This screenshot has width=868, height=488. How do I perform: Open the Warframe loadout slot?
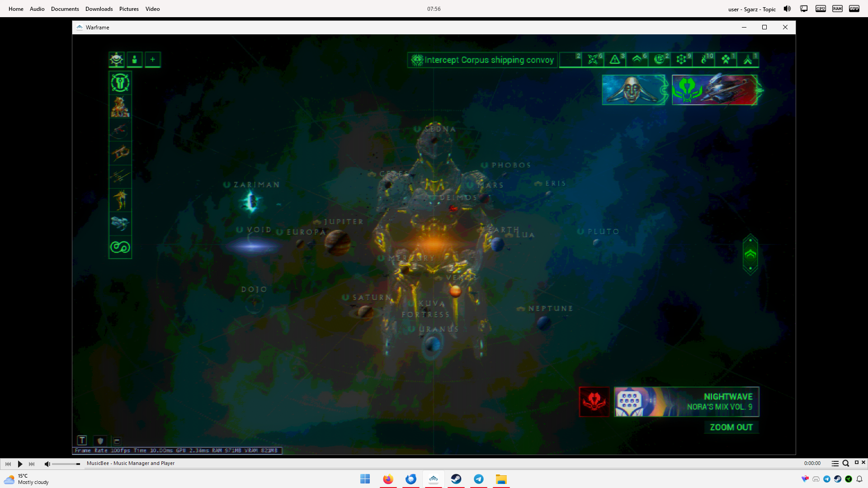(x=120, y=107)
